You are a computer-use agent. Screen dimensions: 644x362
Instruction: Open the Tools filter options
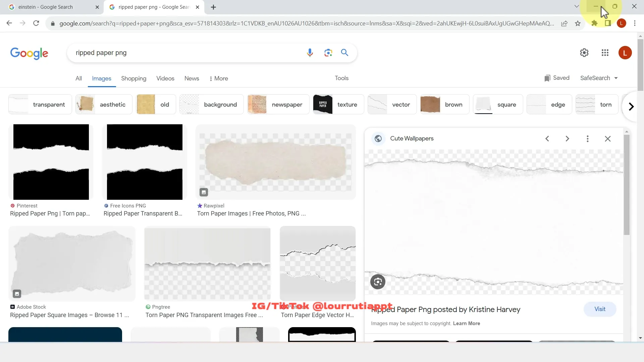tap(341, 78)
